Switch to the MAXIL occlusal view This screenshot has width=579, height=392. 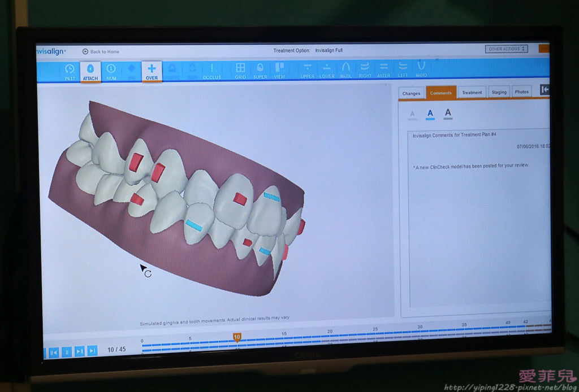[346, 70]
